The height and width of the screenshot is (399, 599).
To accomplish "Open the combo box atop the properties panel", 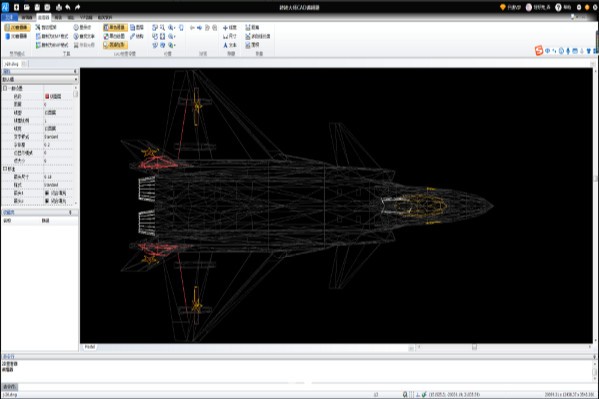I will (40, 79).
